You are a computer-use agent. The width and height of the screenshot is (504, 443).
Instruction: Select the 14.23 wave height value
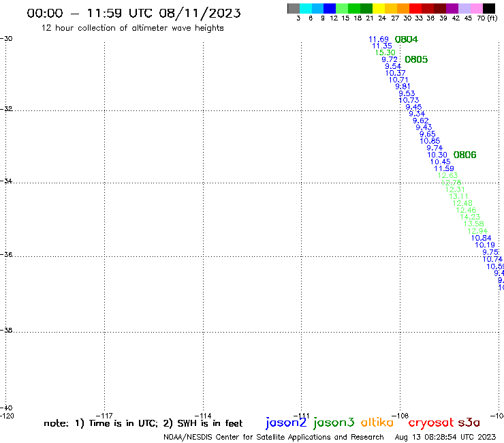click(x=470, y=217)
